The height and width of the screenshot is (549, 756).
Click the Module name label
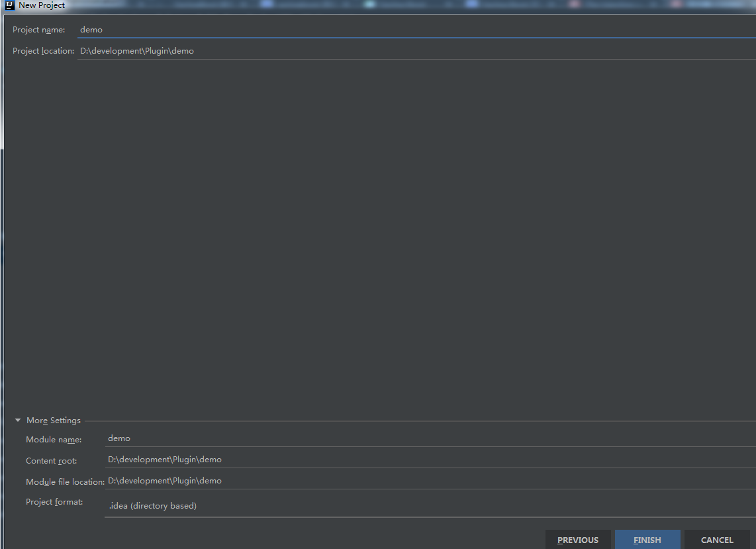pyautogui.click(x=54, y=440)
